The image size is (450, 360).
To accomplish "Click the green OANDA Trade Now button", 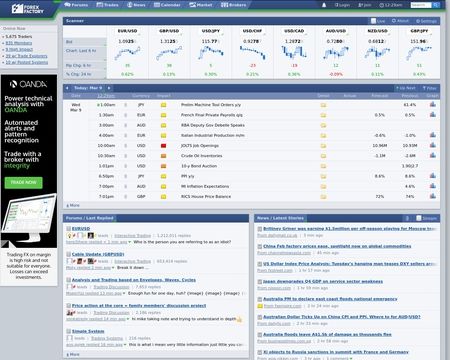I will coord(24,183).
